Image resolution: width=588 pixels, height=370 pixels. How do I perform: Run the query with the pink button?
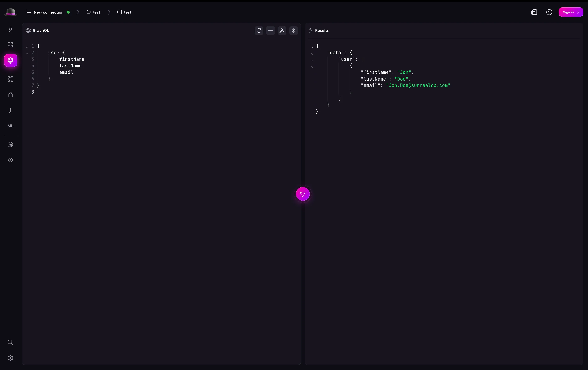tap(303, 194)
